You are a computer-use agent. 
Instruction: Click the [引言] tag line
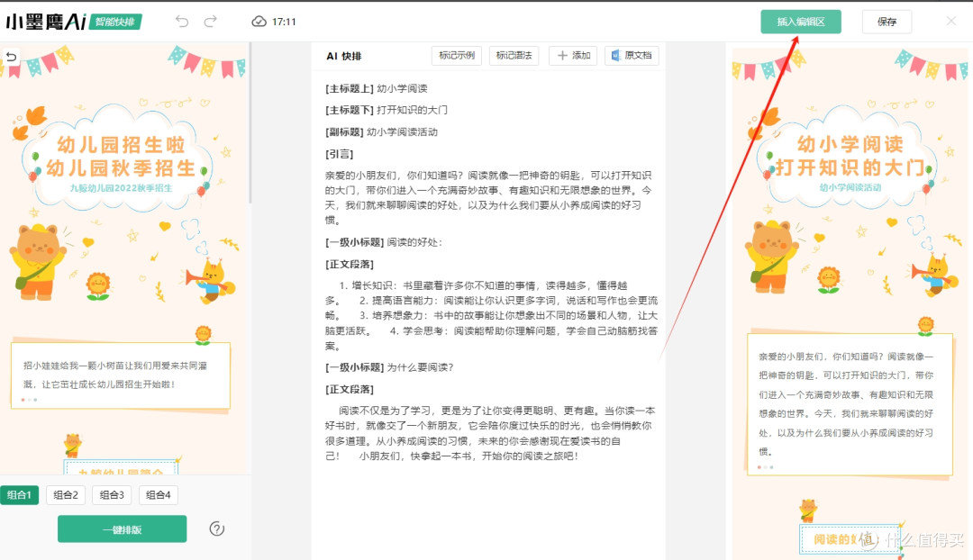pyautogui.click(x=340, y=154)
